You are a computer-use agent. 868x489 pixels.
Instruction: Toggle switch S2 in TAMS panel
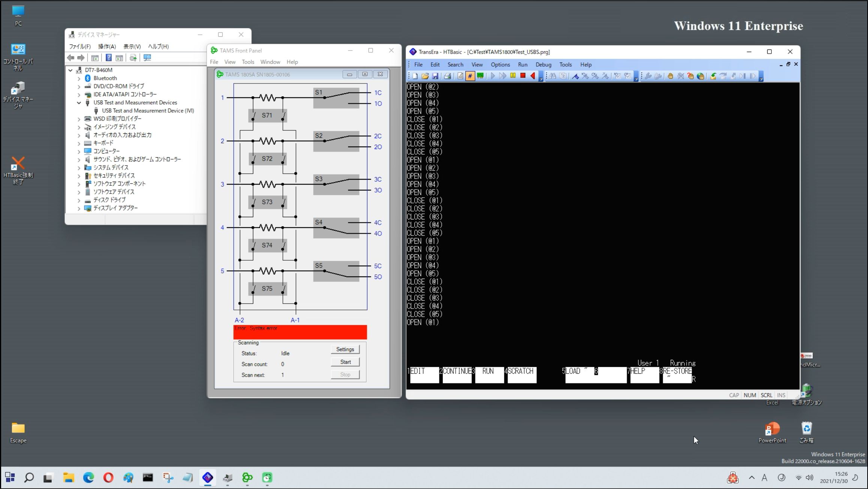pyautogui.click(x=336, y=141)
